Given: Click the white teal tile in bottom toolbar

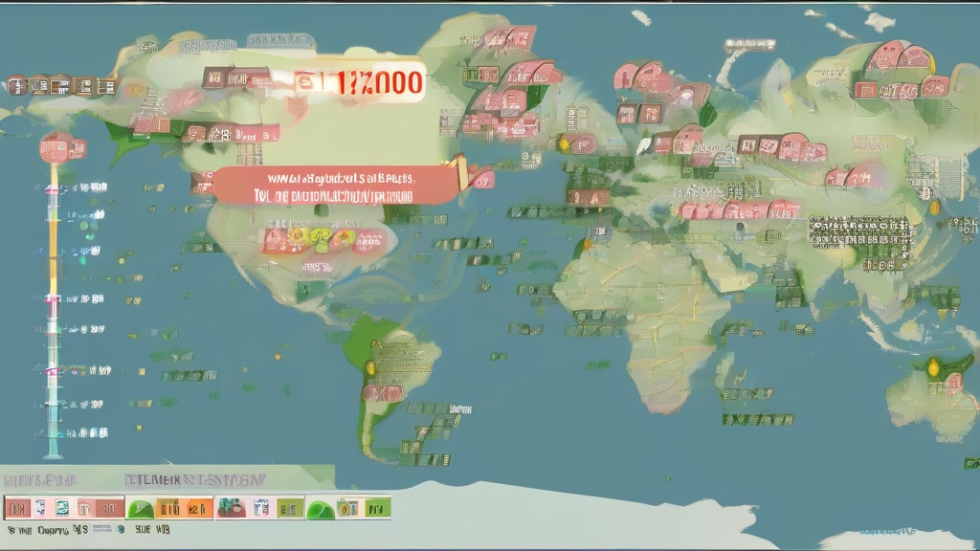Looking at the screenshot, I should pyautogui.click(x=61, y=508).
